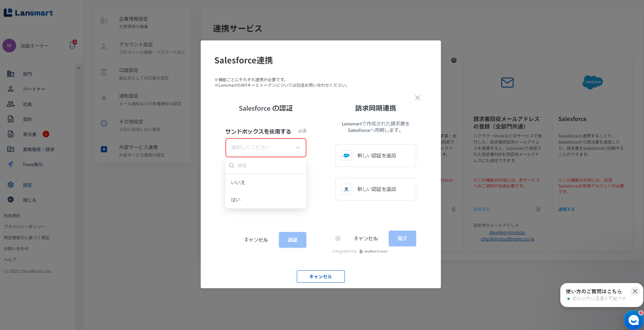Screen dimensions: 644x330
Task: Add new Salesforce authentication
Action: pyautogui.click(x=376, y=156)
